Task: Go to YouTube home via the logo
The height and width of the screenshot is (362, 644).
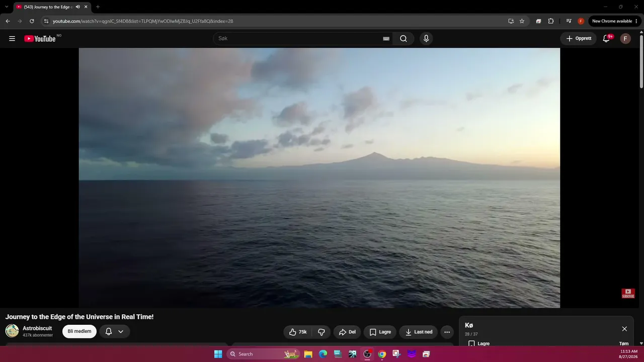Action: pos(40,39)
